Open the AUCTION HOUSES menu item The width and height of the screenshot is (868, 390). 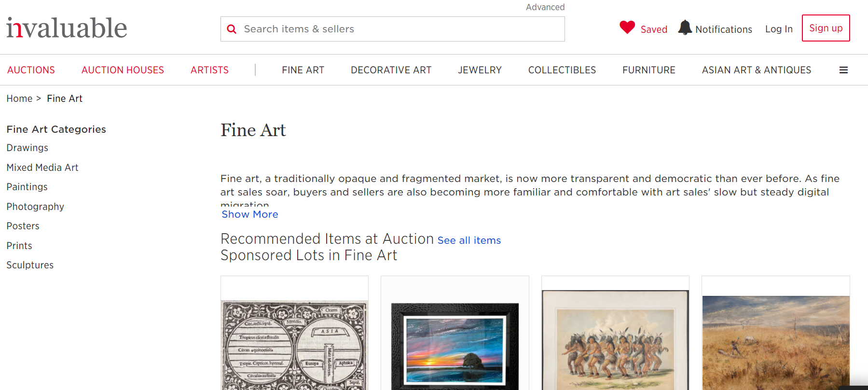[123, 70]
